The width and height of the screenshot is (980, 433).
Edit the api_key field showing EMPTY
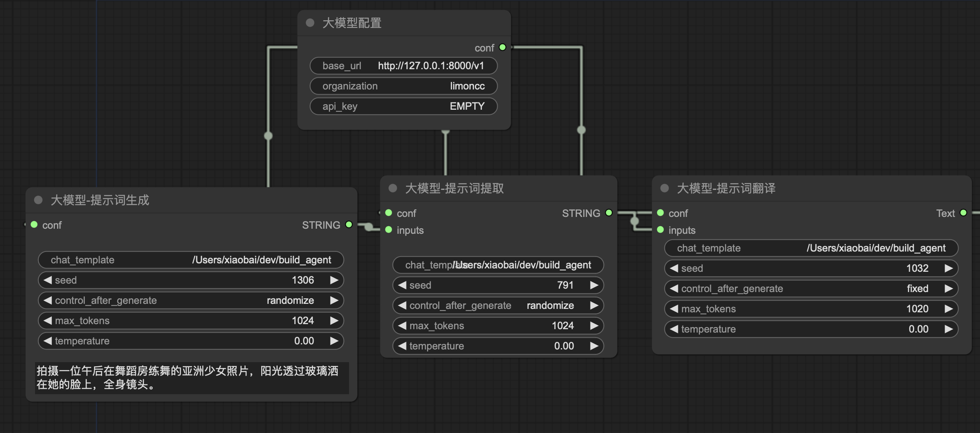[403, 106]
